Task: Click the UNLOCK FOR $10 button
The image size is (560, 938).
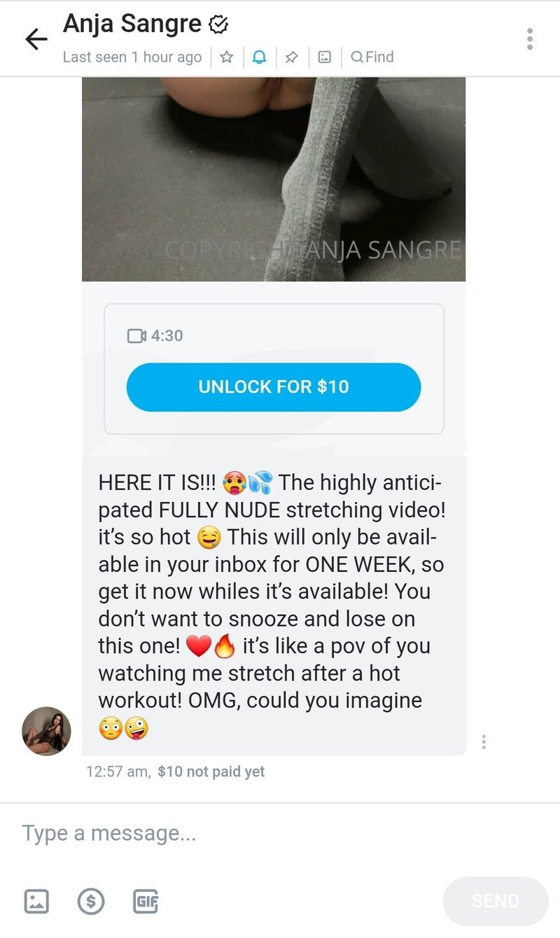Action: [x=274, y=386]
